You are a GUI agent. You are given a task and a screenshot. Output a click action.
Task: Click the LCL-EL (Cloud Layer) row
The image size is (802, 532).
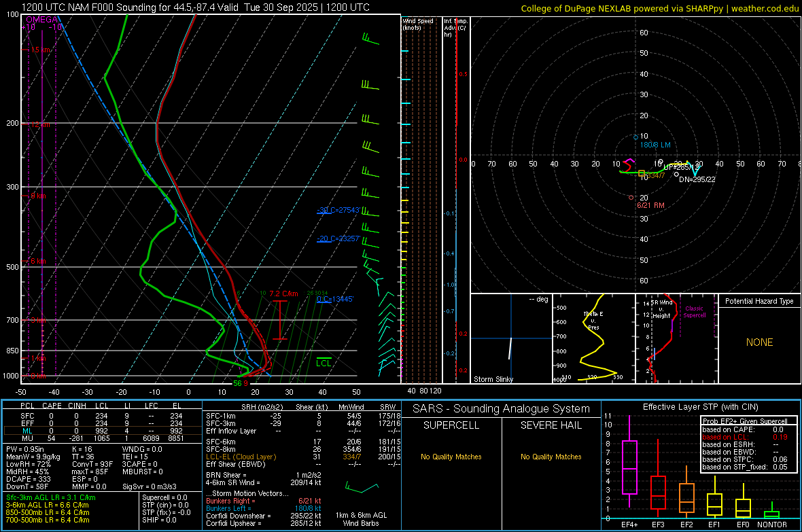click(x=303, y=457)
